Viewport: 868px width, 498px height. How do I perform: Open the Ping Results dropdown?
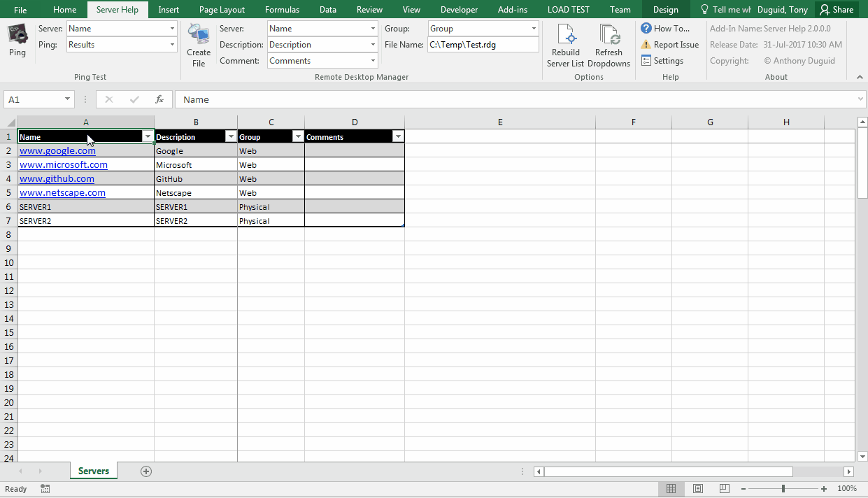172,45
